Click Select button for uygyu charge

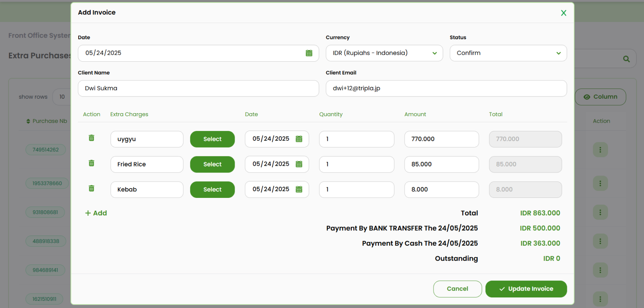point(212,139)
